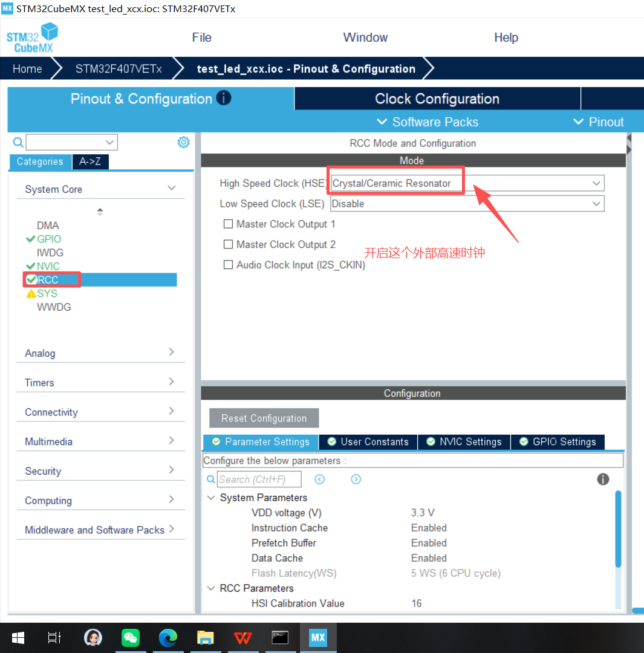Open the User Constants tab
Screen dimensions: 644x653
pyautogui.click(x=368, y=442)
